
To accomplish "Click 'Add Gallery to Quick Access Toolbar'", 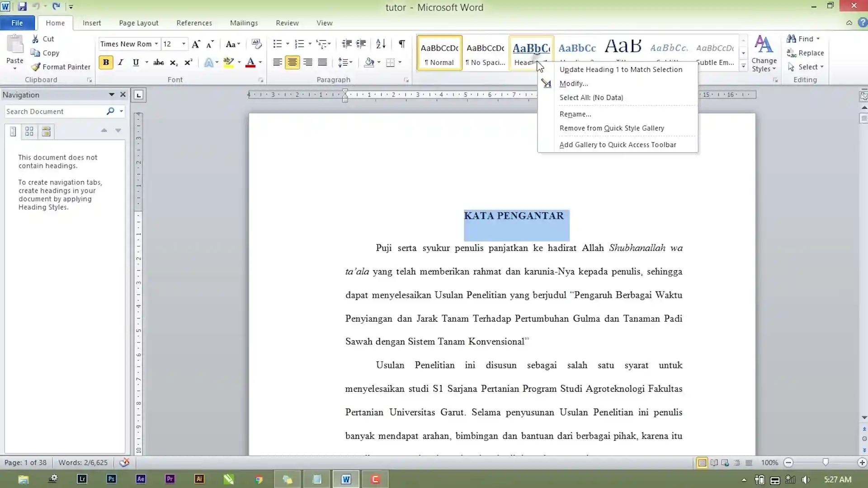I will [618, 144].
